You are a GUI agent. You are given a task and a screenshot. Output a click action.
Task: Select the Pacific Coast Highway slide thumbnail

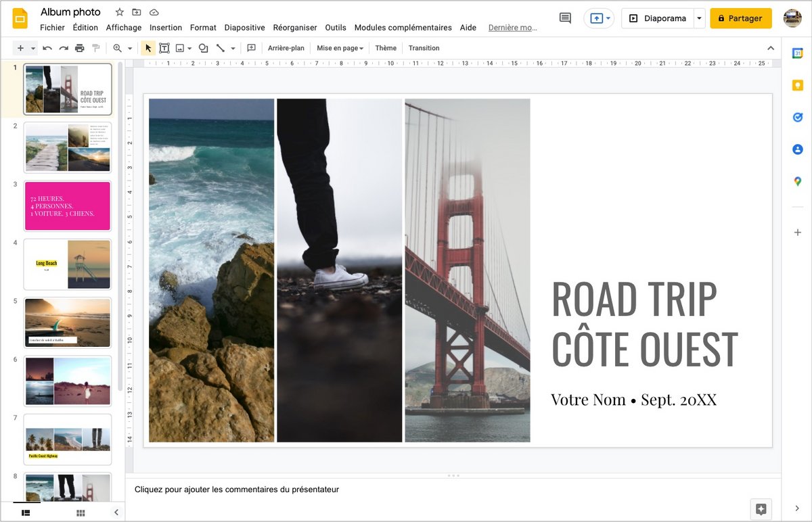tap(68, 440)
